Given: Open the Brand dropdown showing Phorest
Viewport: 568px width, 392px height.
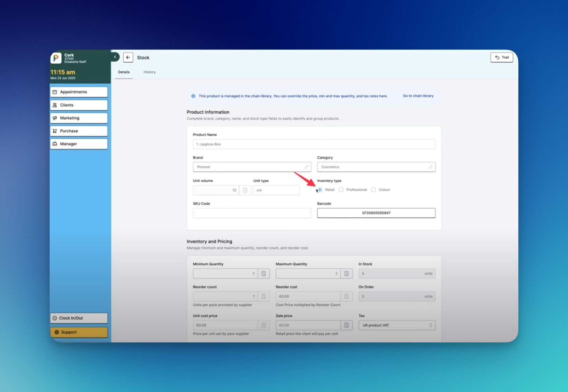Looking at the screenshot, I should point(252,167).
